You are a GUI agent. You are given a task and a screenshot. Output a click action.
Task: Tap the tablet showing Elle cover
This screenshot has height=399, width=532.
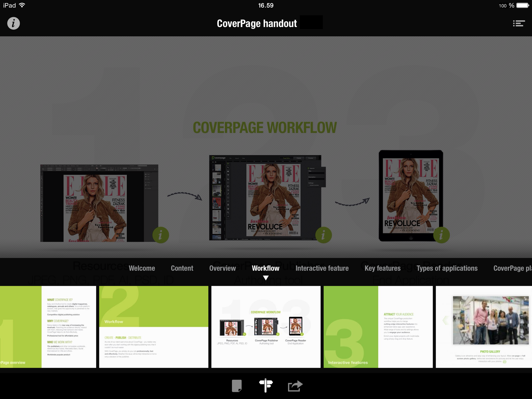click(411, 196)
